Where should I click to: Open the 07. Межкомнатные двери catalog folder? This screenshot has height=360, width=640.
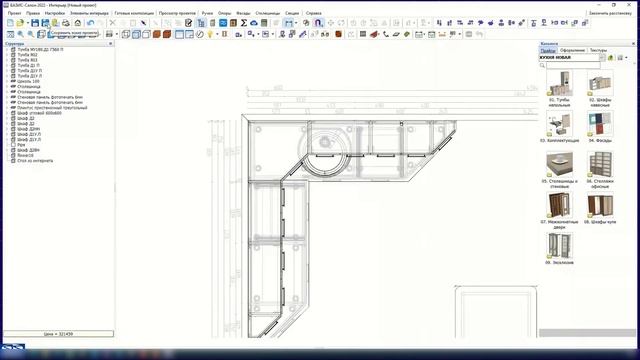point(559,211)
